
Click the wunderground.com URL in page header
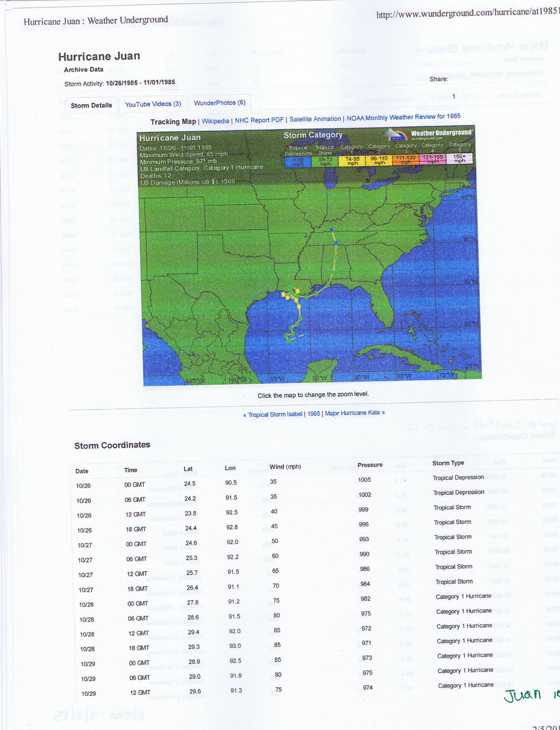pos(468,13)
